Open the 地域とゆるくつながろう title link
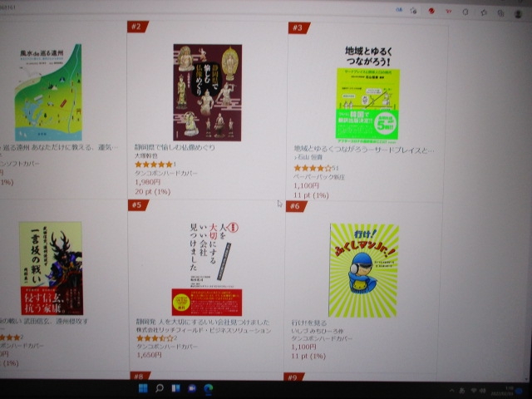Viewport: 532px width, 399px height. pyautogui.click(x=364, y=150)
